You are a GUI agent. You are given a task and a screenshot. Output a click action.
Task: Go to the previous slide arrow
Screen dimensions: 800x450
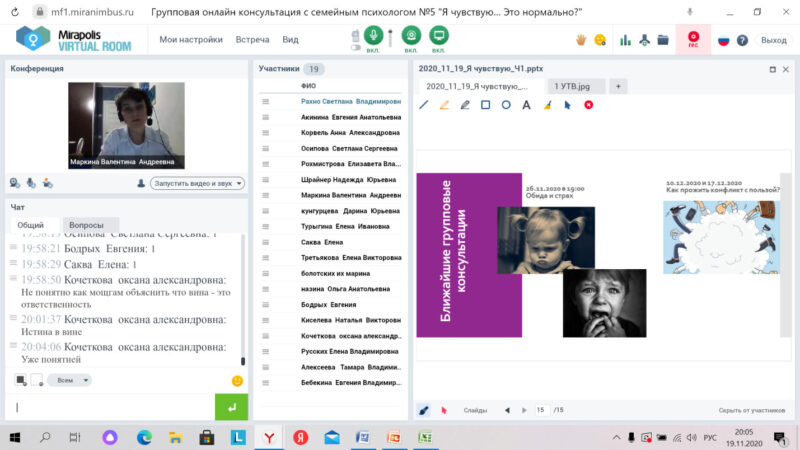coord(507,410)
